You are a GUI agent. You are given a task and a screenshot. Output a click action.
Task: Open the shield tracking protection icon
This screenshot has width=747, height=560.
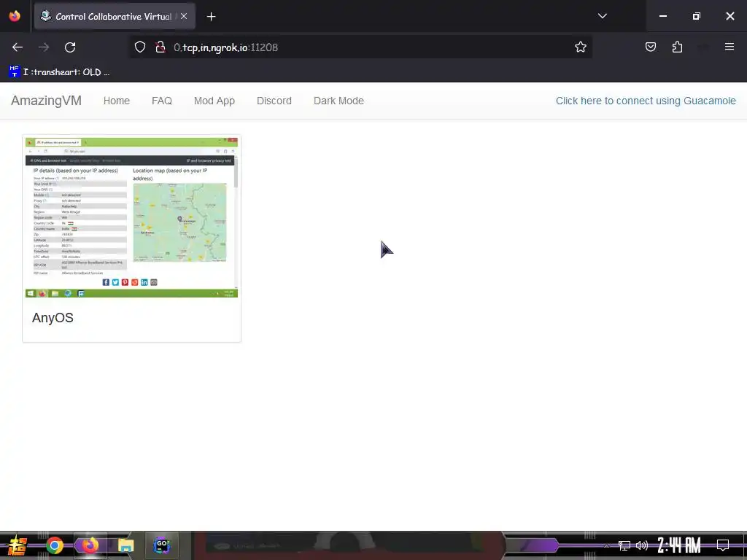click(139, 47)
